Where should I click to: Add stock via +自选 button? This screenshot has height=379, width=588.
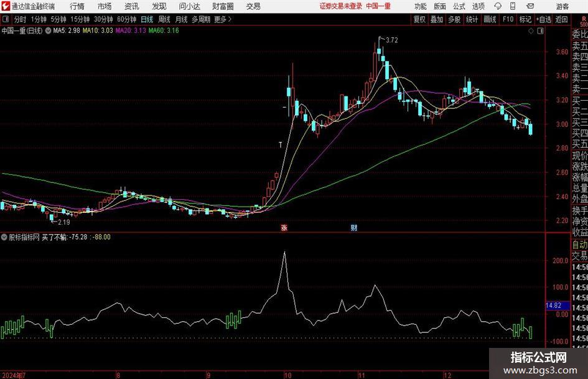pyautogui.click(x=544, y=19)
